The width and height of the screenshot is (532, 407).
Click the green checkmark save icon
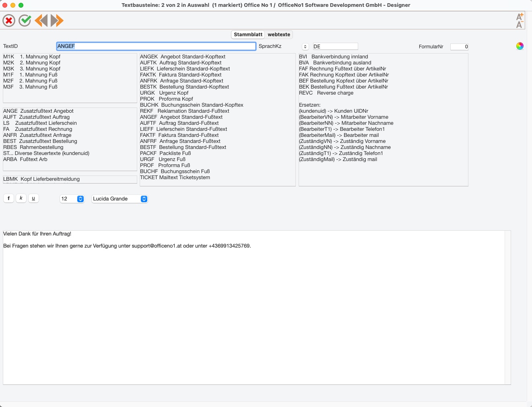point(25,21)
